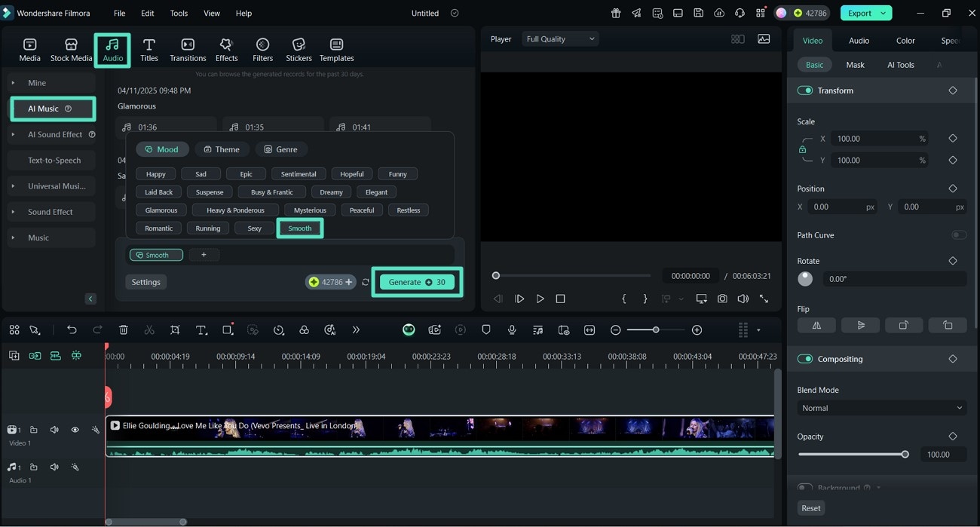Click the stop button in player
This screenshot has height=527, width=980.
[x=560, y=299]
